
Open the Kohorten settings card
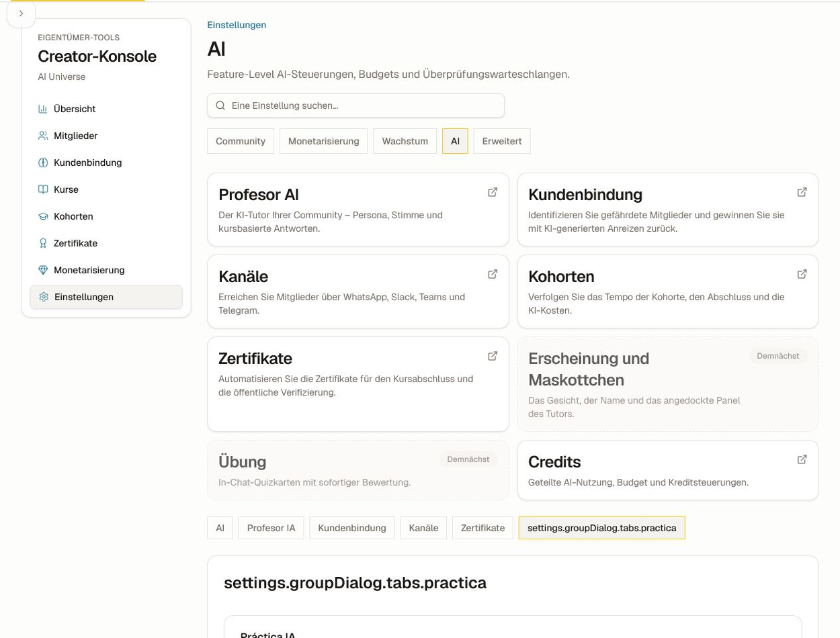point(668,291)
